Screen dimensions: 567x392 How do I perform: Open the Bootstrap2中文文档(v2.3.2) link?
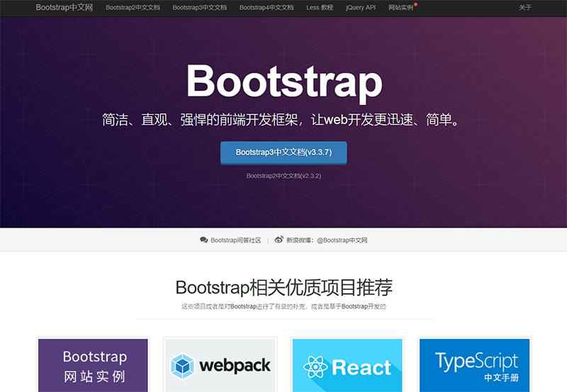284,176
